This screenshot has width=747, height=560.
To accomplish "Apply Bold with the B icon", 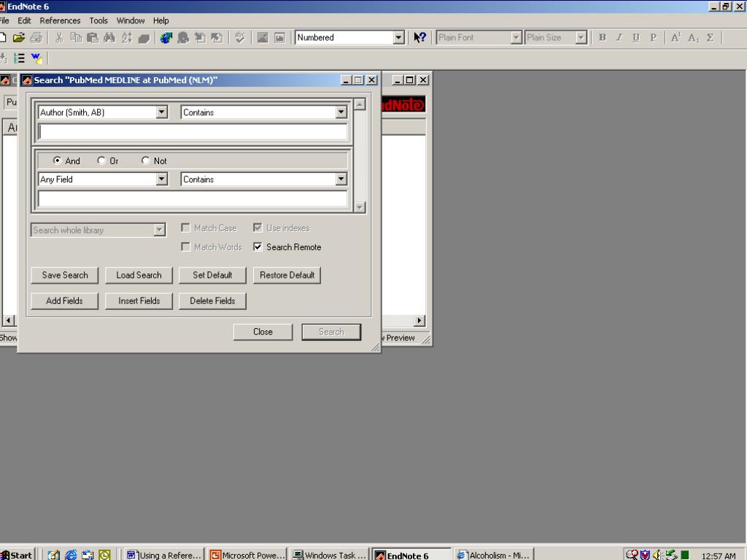I will click(602, 38).
